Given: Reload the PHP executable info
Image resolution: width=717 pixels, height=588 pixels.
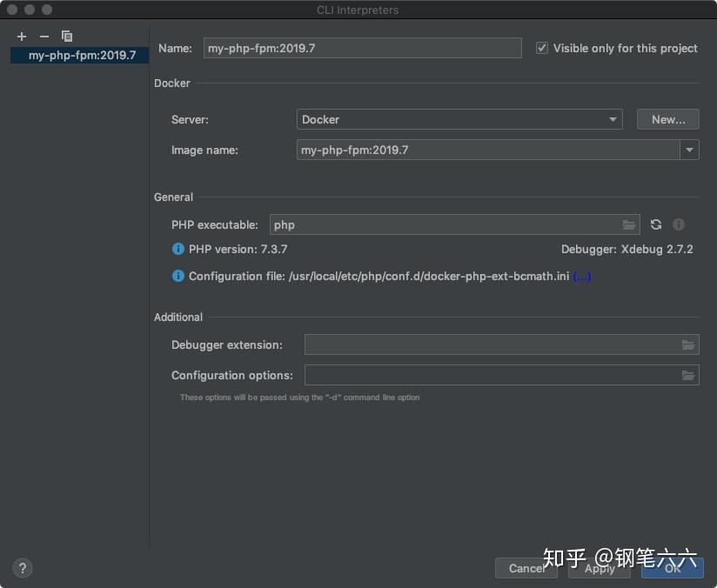Looking at the screenshot, I should tap(655, 224).
